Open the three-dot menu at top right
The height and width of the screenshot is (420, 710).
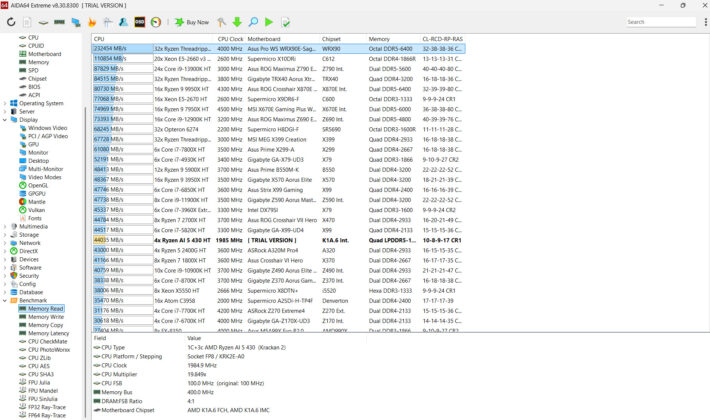pyautogui.click(x=705, y=22)
